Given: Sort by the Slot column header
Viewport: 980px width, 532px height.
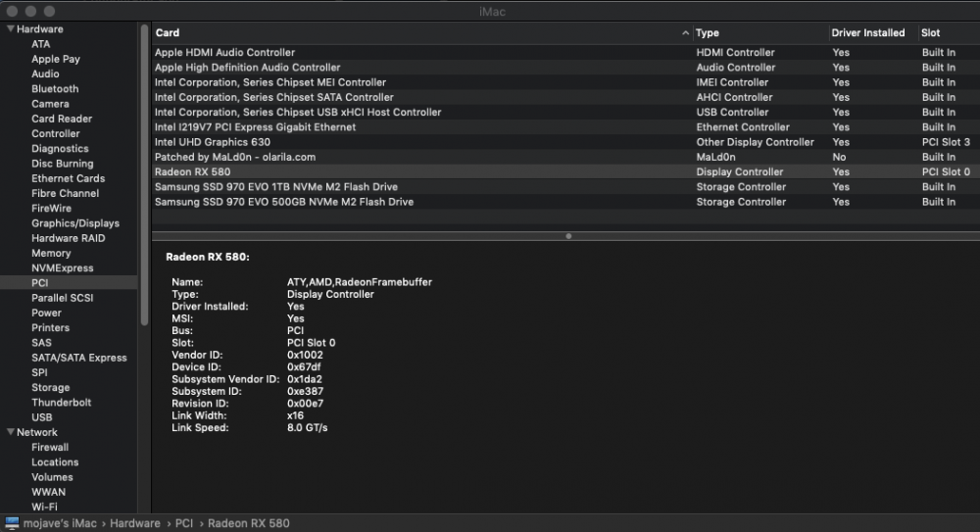Looking at the screenshot, I should [931, 32].
